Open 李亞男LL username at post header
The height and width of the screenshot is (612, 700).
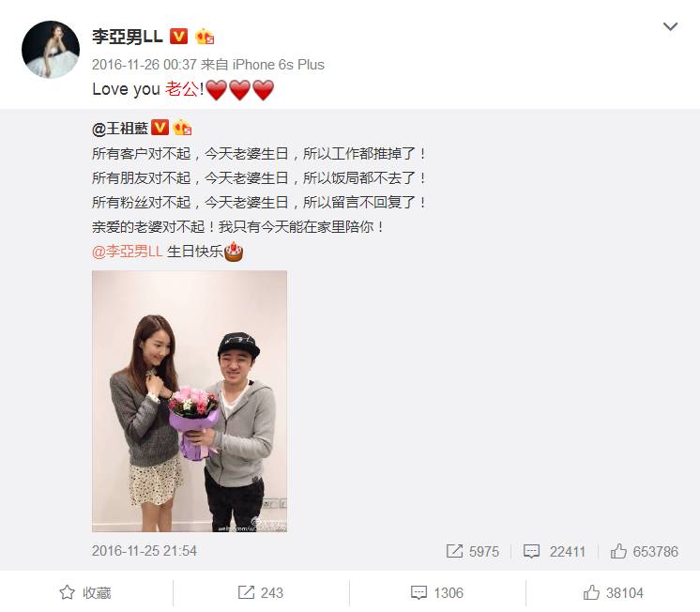tap(128, 37)
